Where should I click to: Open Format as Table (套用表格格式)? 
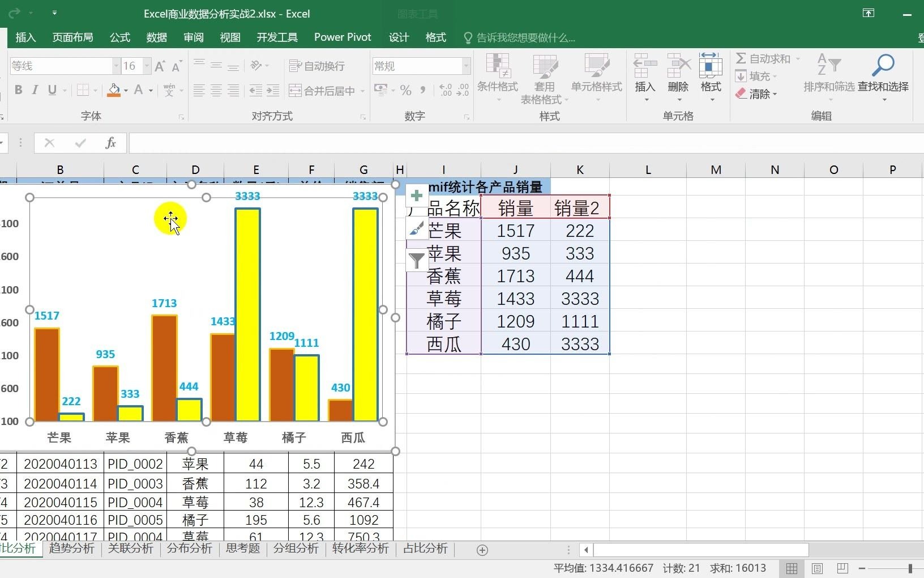544,79
